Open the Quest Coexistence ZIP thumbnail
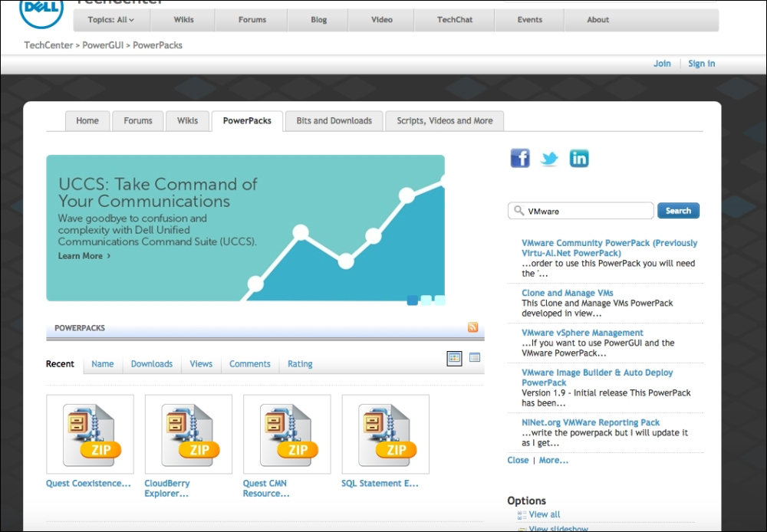767x532 pixels. coord(90,434)
